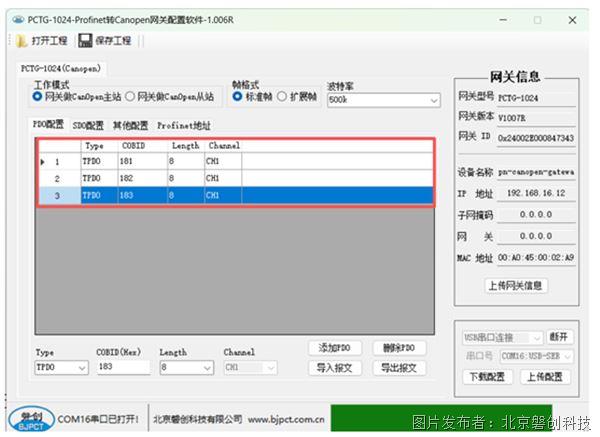This screenshot has width=600, height=437.
Task: Click the gateway ID field 0x24002E000847343
Action: pyautogui.click(x=536, y=138)
